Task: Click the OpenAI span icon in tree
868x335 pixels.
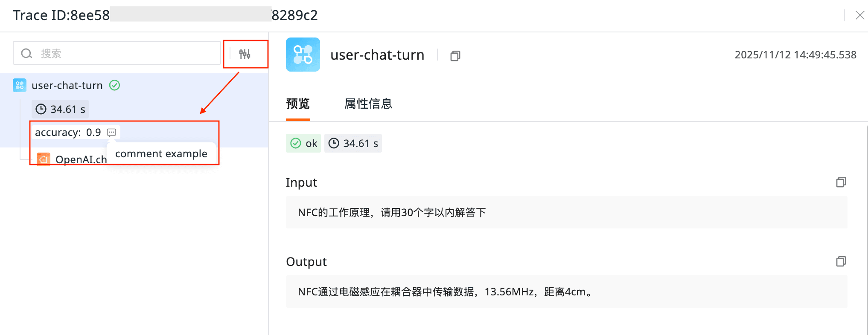Action: pyautogui.click(x=43, y=159)
